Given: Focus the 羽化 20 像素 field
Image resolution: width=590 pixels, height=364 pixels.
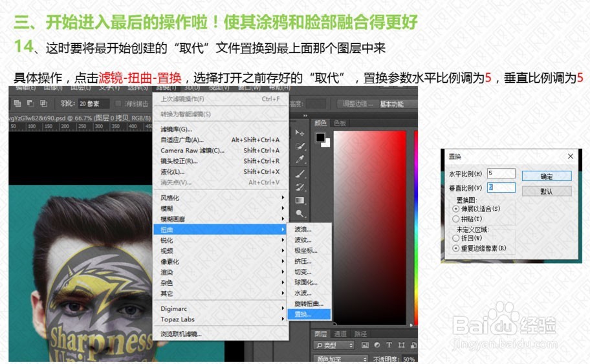Looking at the screenshot, I should tap(94, 103).
